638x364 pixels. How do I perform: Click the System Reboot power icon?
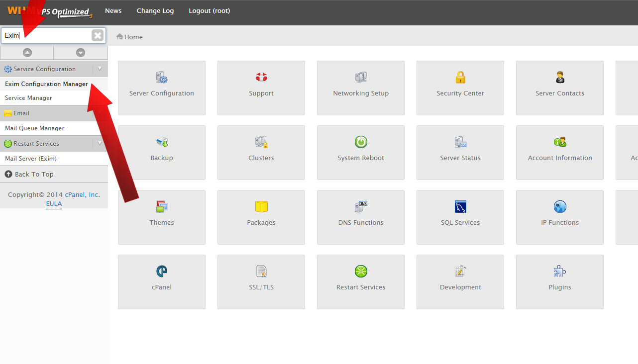[x=361, y=142]
